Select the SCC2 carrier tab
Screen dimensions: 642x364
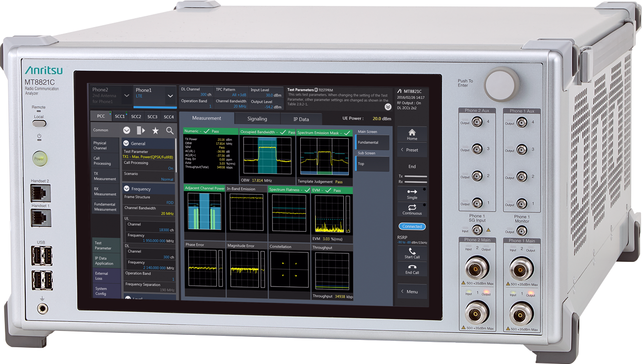pos(136,117)
